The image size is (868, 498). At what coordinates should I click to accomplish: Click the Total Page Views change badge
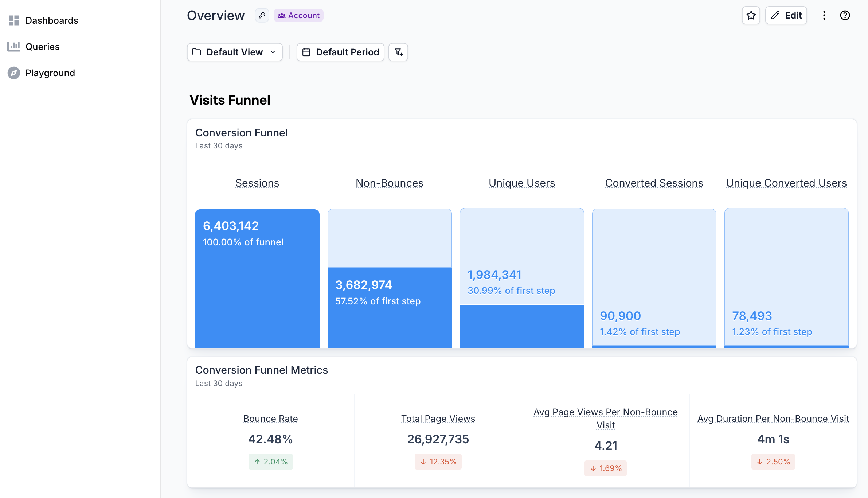(438, 462)
